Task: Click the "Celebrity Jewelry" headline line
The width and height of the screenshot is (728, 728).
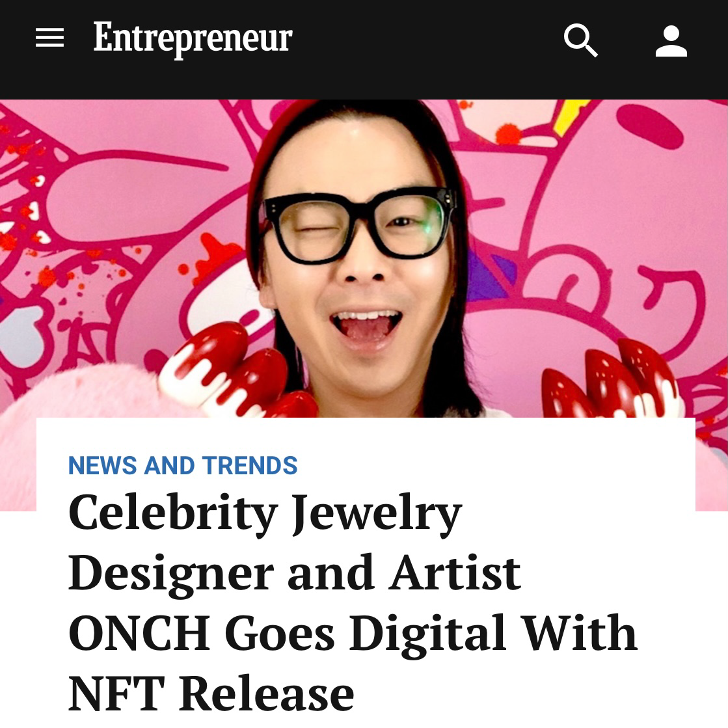Action: click(x=265, y=513)
